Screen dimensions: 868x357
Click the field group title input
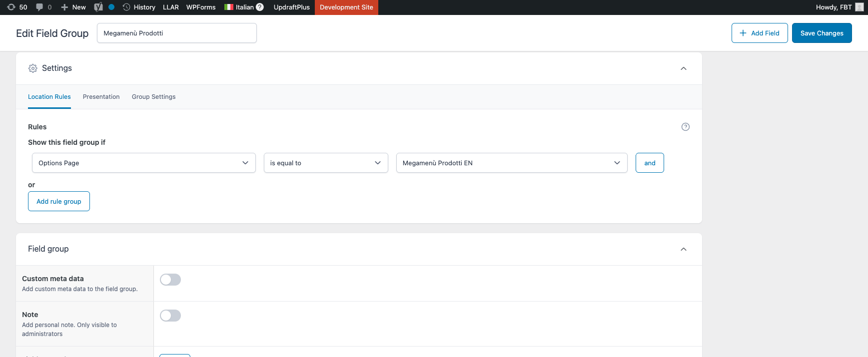coord(176,33)
